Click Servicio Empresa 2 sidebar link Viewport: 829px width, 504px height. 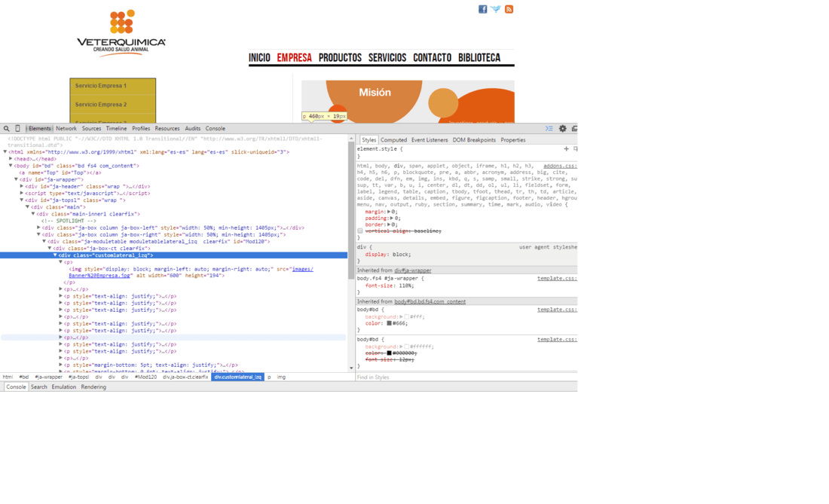click(100, 105)
